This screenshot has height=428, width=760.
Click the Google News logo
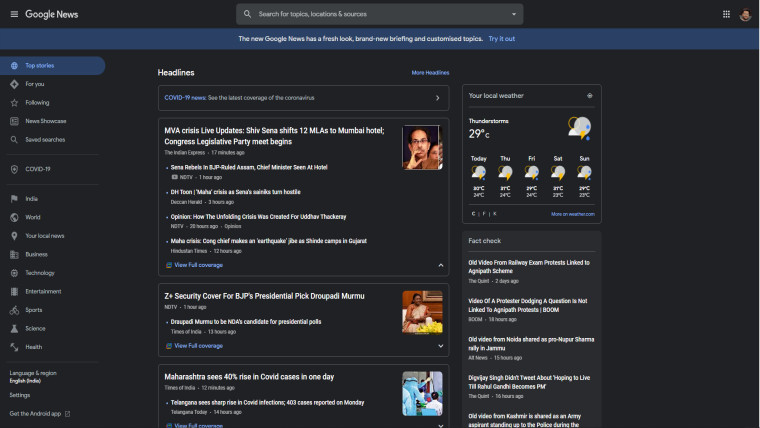point(51,14)
